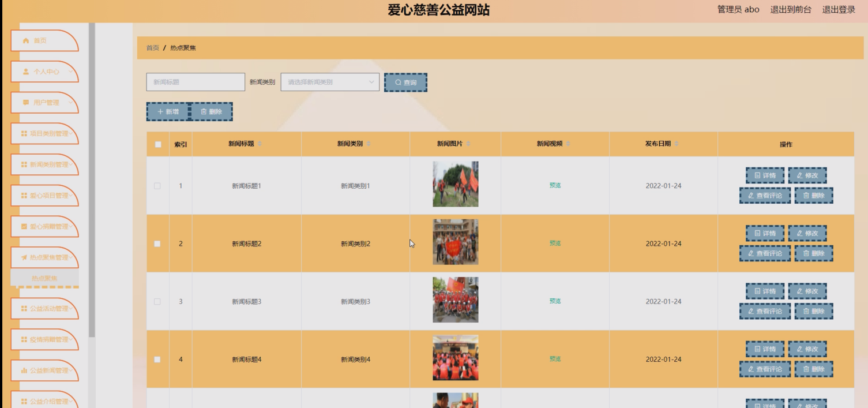Open the 请选择新闻类别 dropdown
Screen dimensions: 868x408
tap(330, 82)
